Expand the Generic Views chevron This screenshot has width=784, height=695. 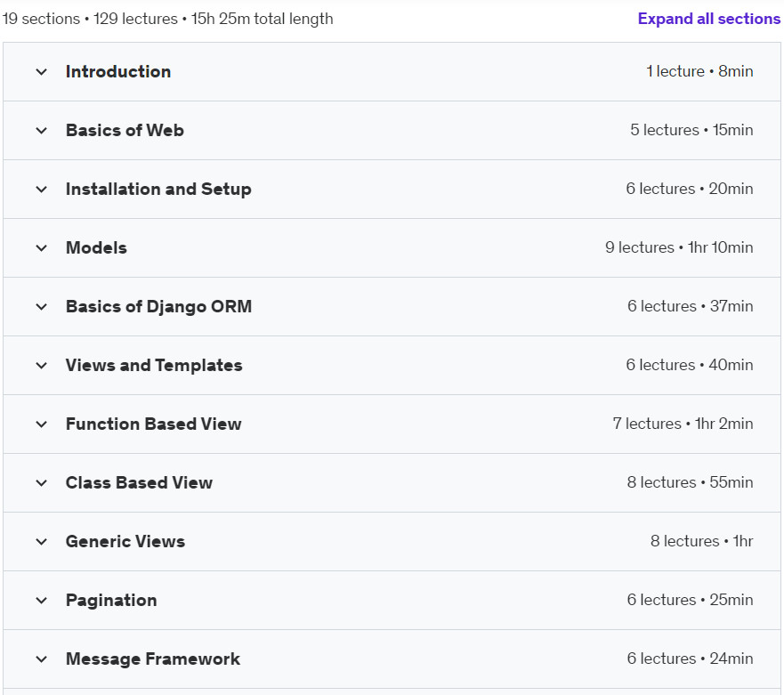tap(42, 542)
